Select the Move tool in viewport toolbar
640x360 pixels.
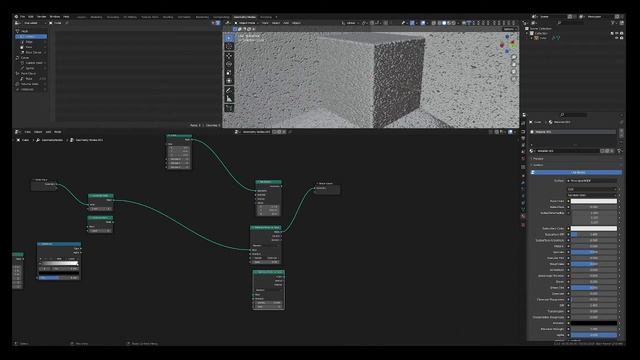point(229,56)
